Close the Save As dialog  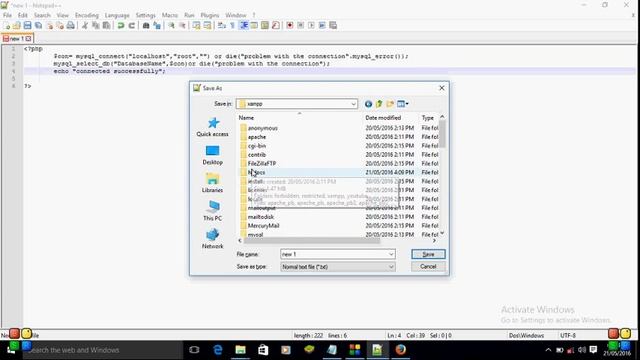[442, 88]
